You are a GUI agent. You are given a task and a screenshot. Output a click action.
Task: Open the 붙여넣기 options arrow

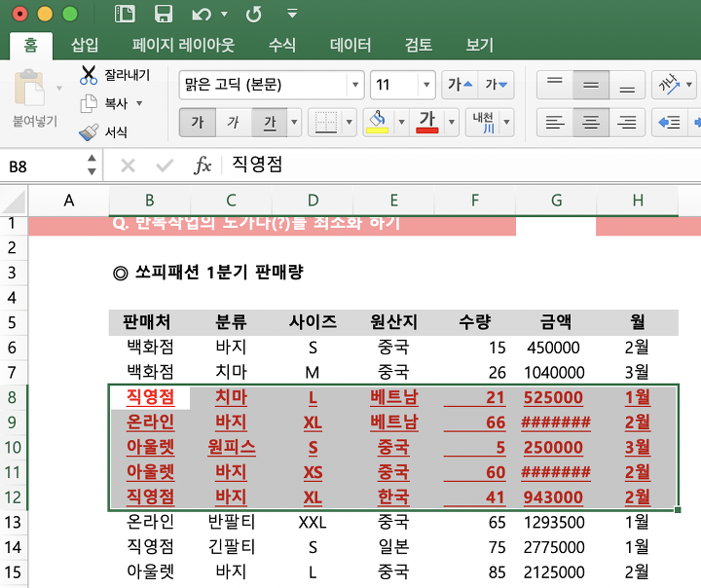pos(59,88)
